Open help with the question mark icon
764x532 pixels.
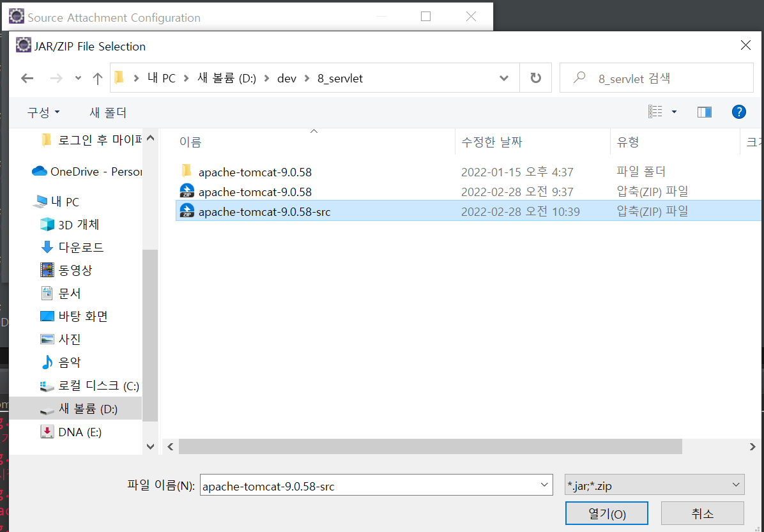(x=738, y=112)
